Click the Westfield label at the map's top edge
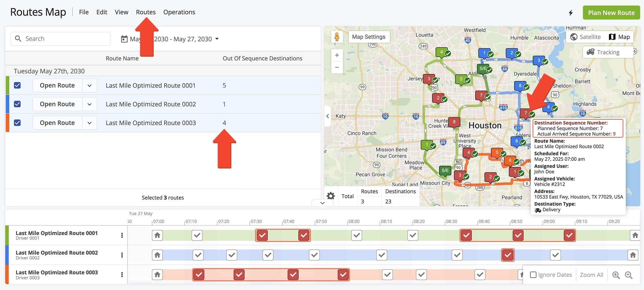 475,30
